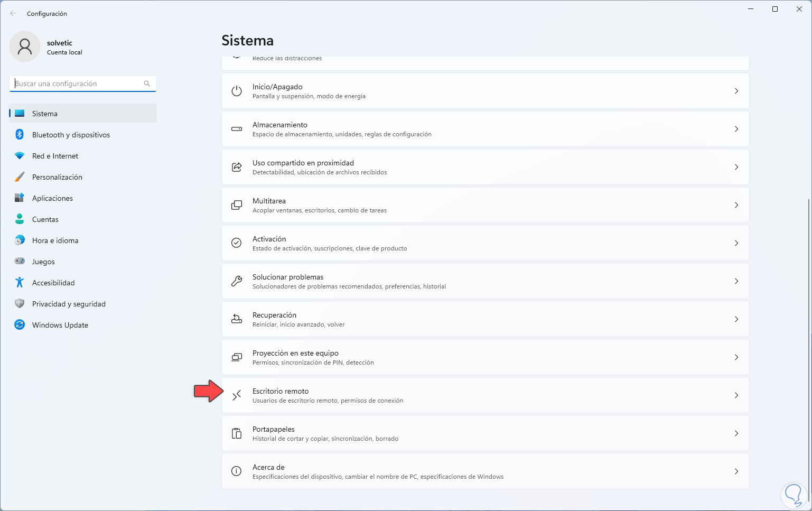Viewport: 812px width, 511px height.
Task: Switch to Personalización in the sidebar
Action: pos(57,177)
